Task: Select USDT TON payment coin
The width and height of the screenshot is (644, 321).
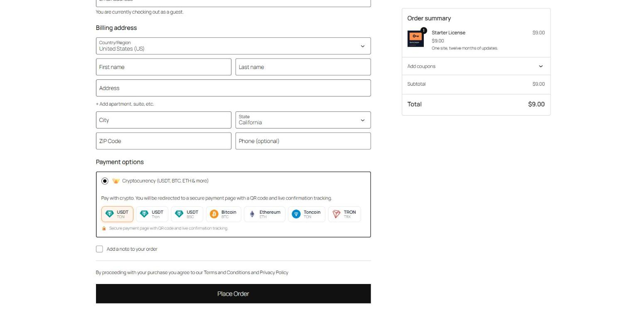Action: [x=117, y=214]
